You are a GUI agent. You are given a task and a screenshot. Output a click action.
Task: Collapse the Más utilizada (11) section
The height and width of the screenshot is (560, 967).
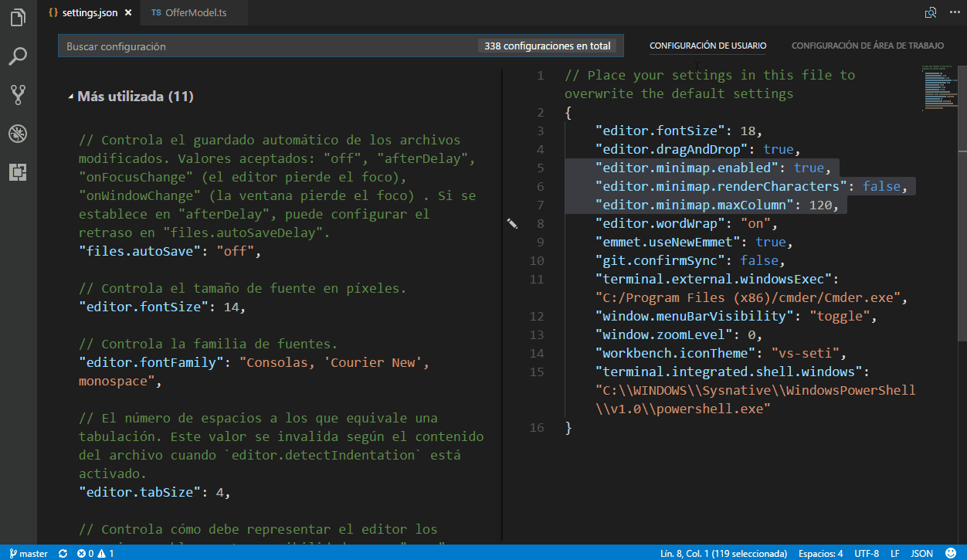130,97
